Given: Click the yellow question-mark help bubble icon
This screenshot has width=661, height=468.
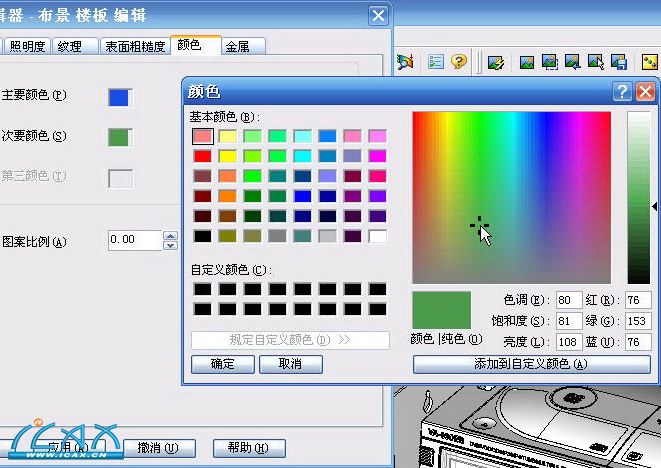Looking at the screenshot, I should (x=459, y=62).
